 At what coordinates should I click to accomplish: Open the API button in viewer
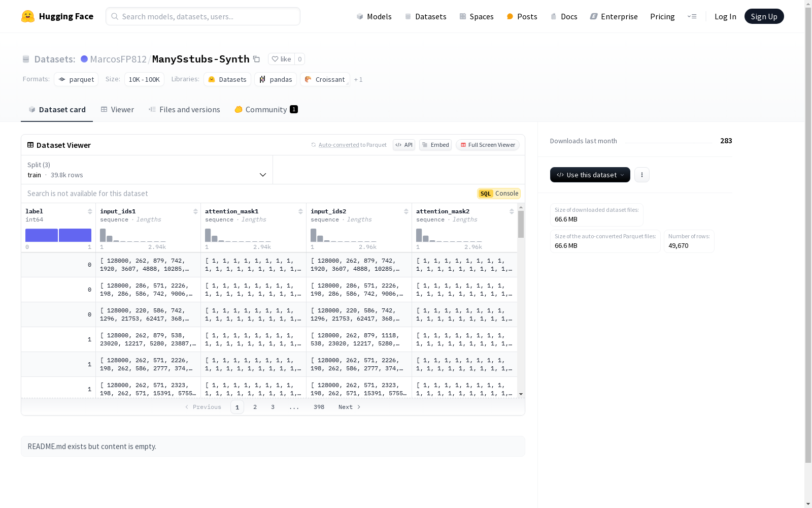tap(404, 145)
